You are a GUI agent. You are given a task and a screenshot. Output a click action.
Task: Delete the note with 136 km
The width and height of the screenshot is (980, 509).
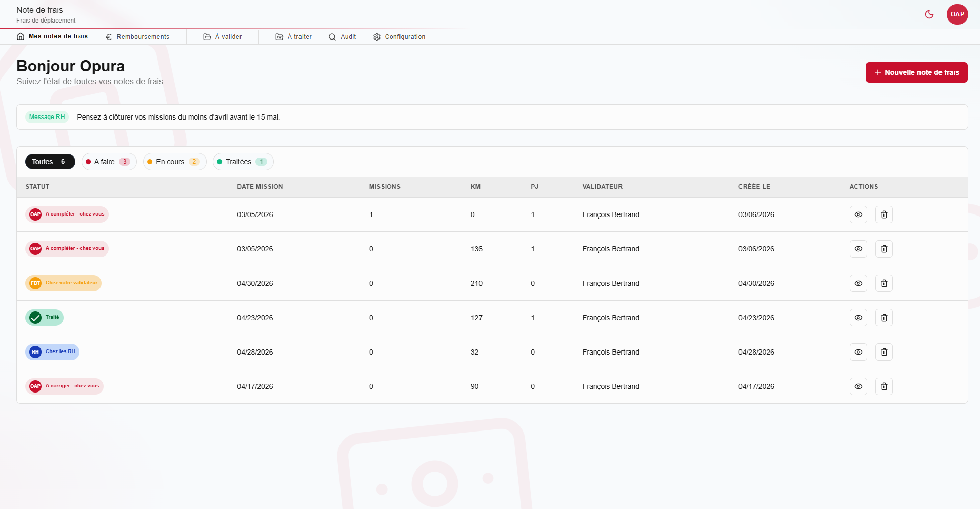point(884,249)
